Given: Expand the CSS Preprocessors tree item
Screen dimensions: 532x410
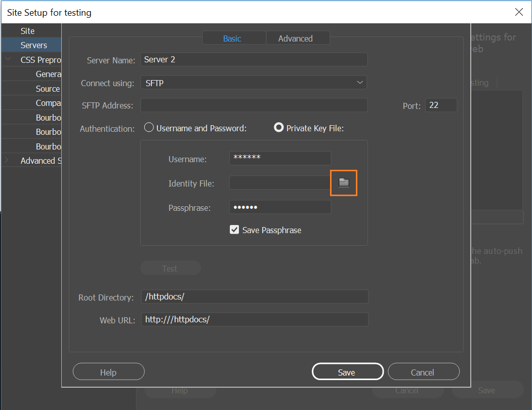Looking at the screenshot, I should (x=8, y=60).
